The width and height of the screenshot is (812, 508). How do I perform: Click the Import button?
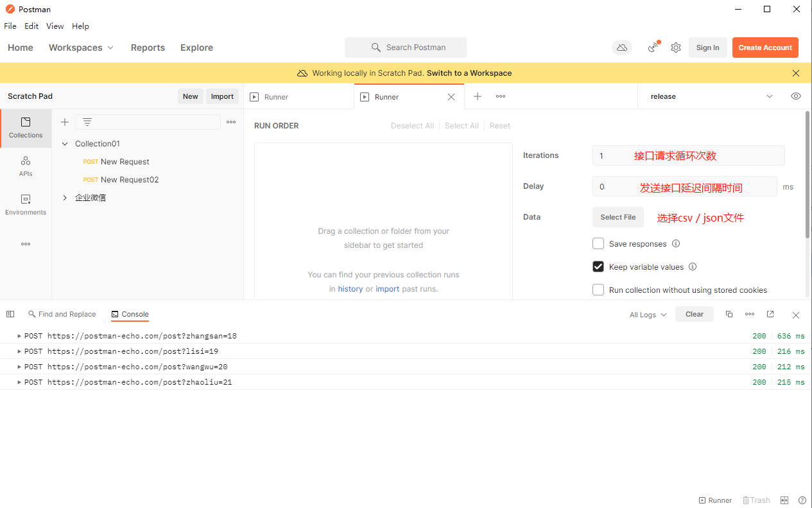click(222, 96)
